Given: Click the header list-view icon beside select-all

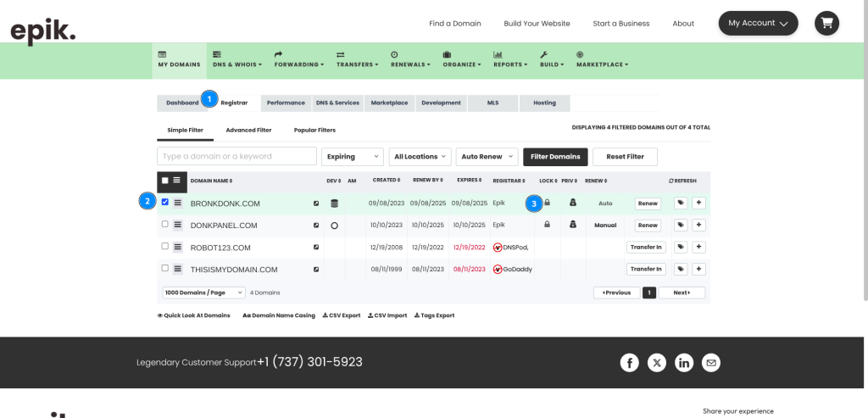Looking at the screenshot, I should pos(176,180).
